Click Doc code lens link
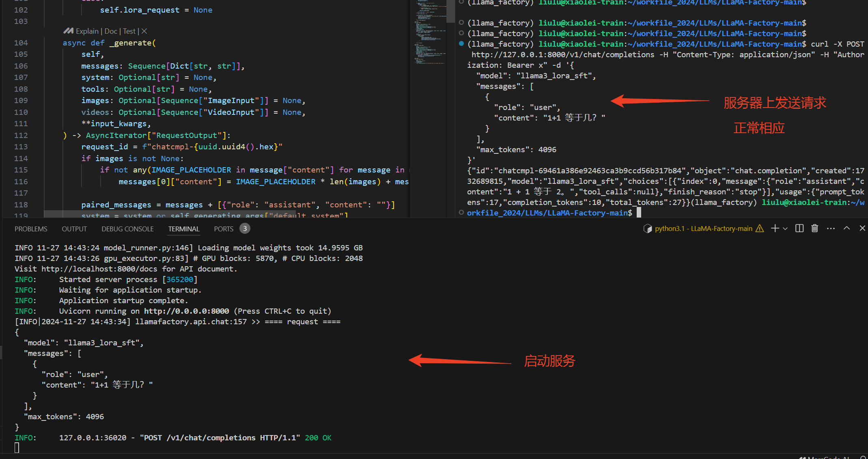 (x=111, y=31)
